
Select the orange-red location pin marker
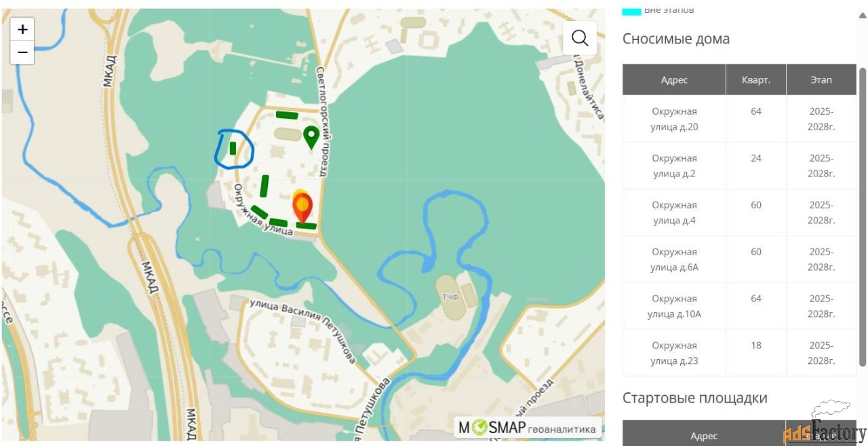click(302, 205)
